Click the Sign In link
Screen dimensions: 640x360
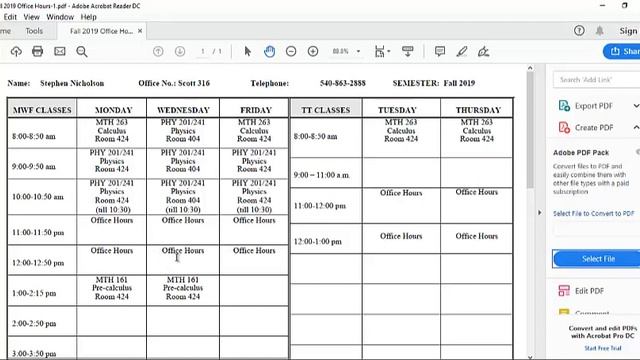pos(629,31)
